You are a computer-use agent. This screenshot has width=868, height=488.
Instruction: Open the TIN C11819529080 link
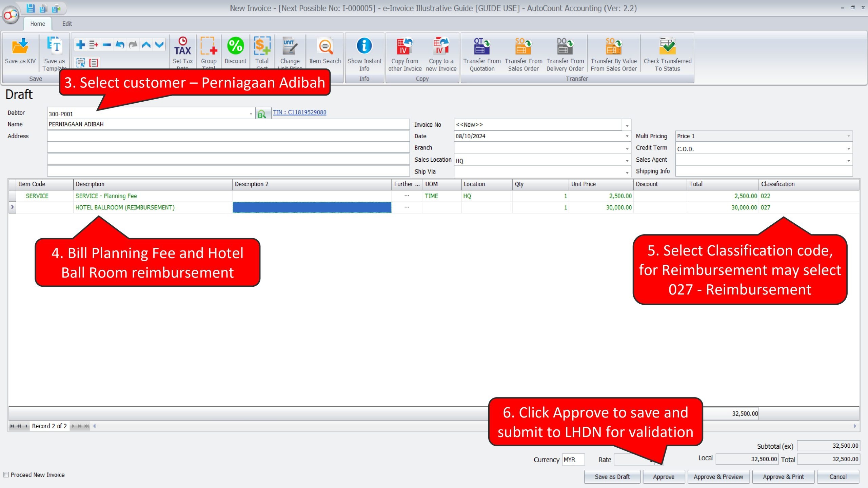tap(299, 112)
